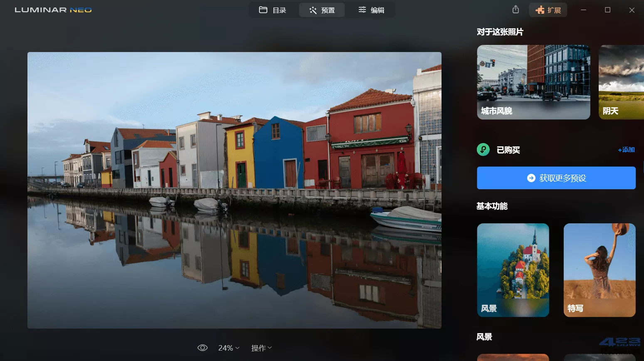Open the 风景 preset thumbnail under 基本功能
Screen dimensions: 644x361
pos(513,270)
